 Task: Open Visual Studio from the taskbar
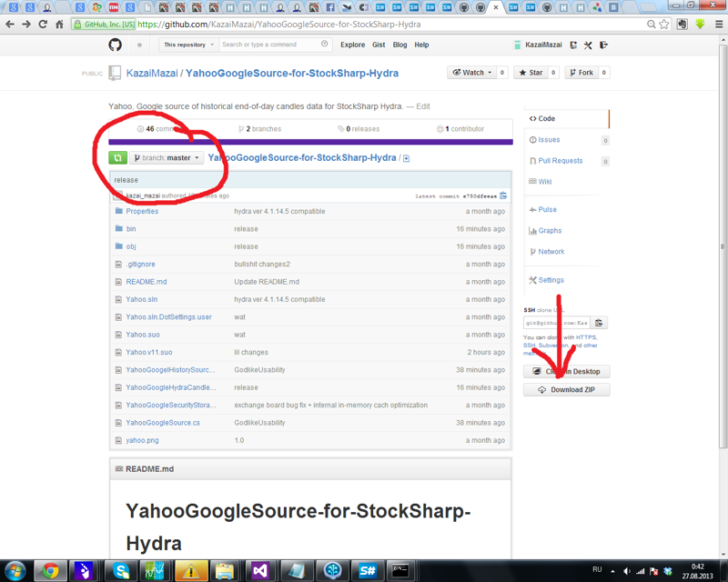(260, 570)
